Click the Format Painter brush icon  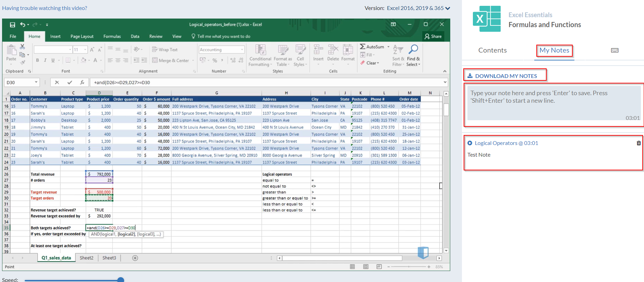click(23, 63)
